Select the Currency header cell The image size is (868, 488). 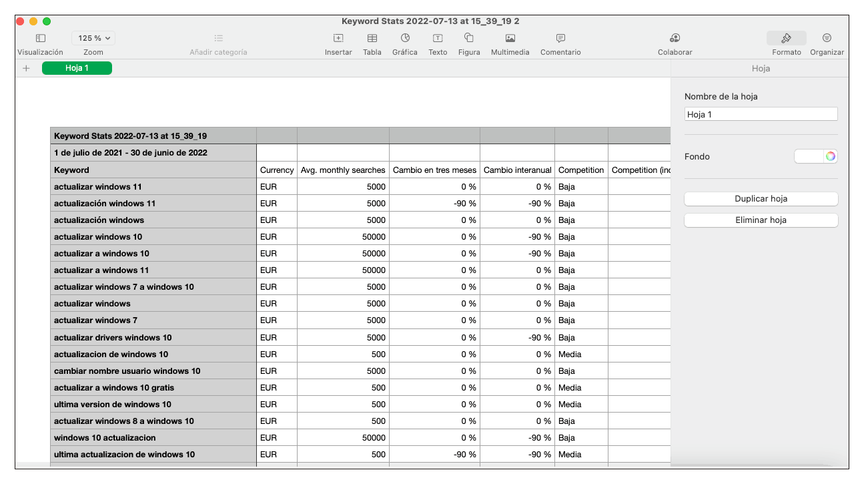point(277,170)
